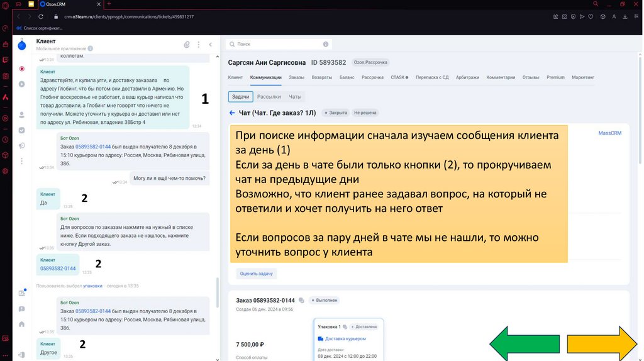Click the chat panel vertical scrollbar
This screenshot has height=361, width=644.
[217, 292]
